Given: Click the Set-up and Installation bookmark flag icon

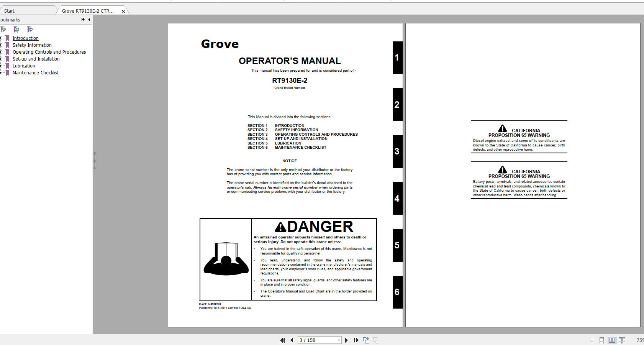Looking at the screenshot, I should pos(7,59).
